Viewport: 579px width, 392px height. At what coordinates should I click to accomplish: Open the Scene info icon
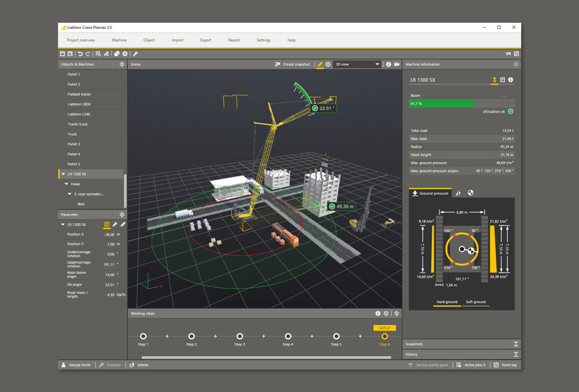coord(388,64)
